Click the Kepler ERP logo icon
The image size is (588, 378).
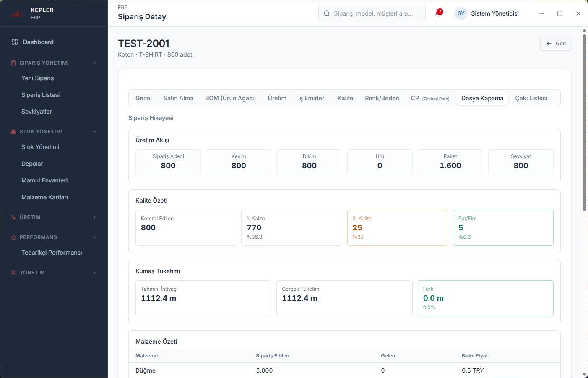point(18,14)
